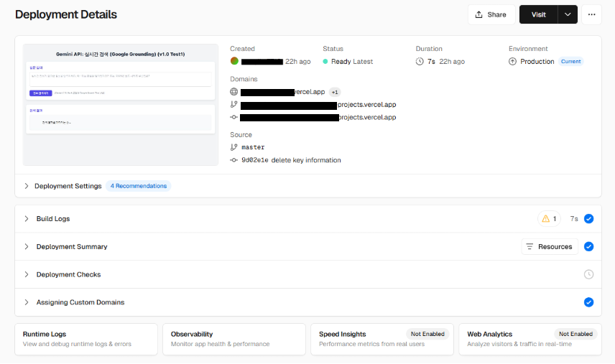Click the branch icon beside master
Viewport: 615px width, 364px height.
(x=233, y=147)
